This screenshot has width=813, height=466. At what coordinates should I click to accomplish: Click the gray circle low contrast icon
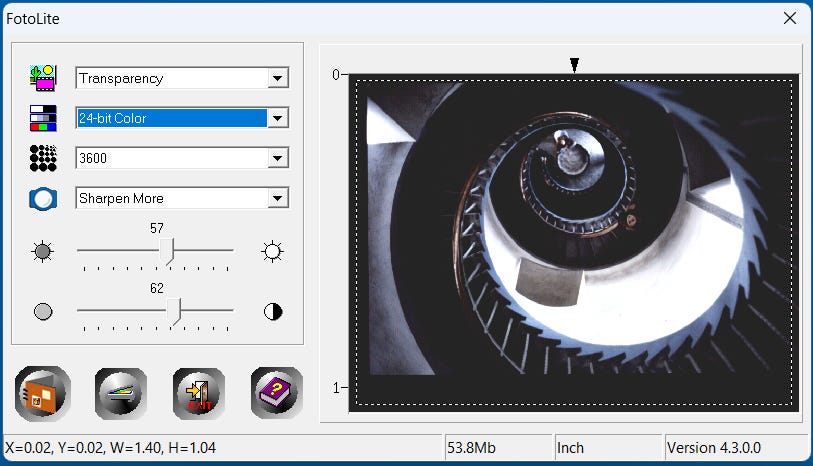[43, 311]
